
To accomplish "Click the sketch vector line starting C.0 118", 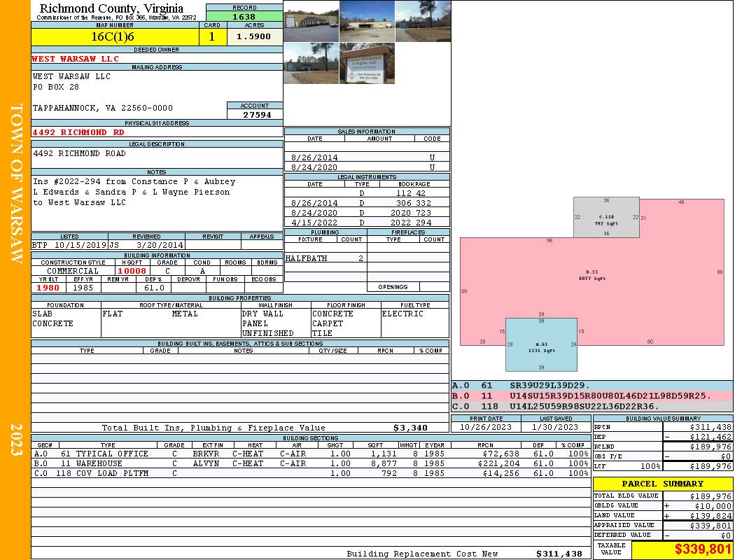I will [592, 406].
